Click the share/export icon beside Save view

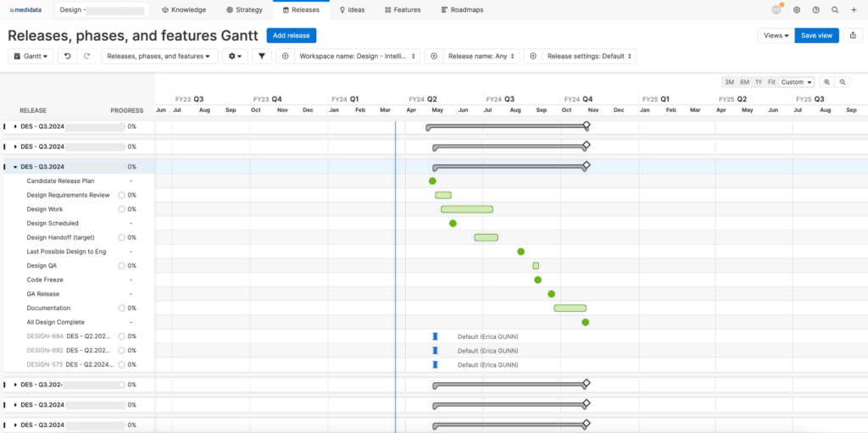click(x=852, y=36)
